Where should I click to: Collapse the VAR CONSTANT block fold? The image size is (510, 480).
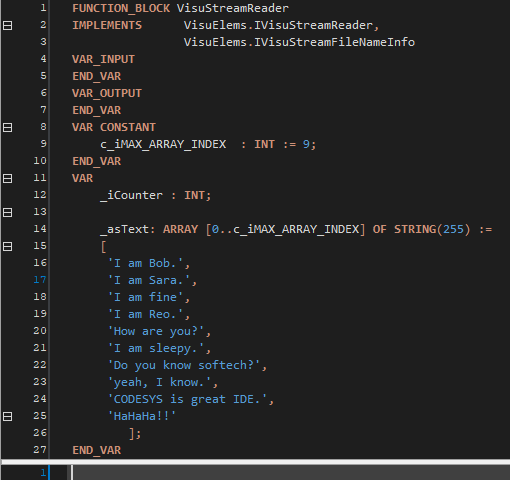point(7,128)
